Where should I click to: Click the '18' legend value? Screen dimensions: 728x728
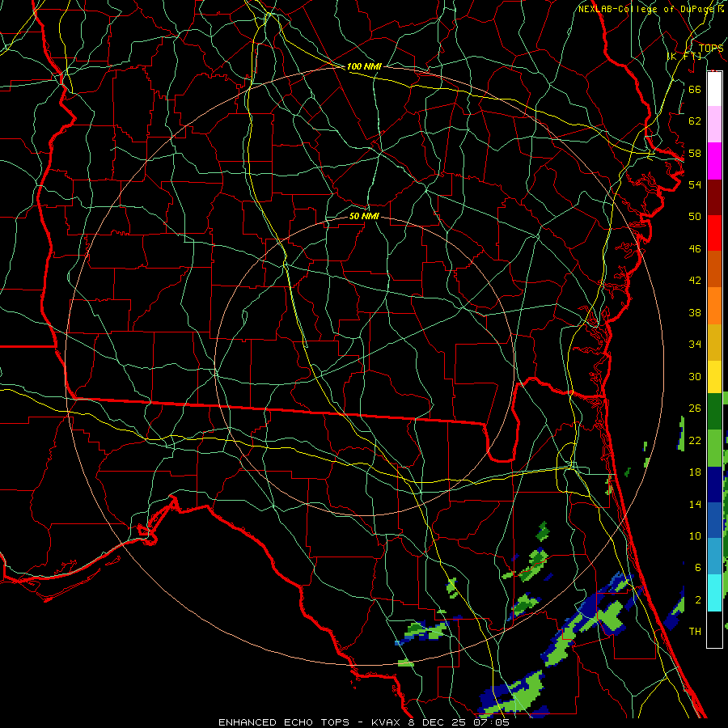pyautogui.click(x=695, y=472)
